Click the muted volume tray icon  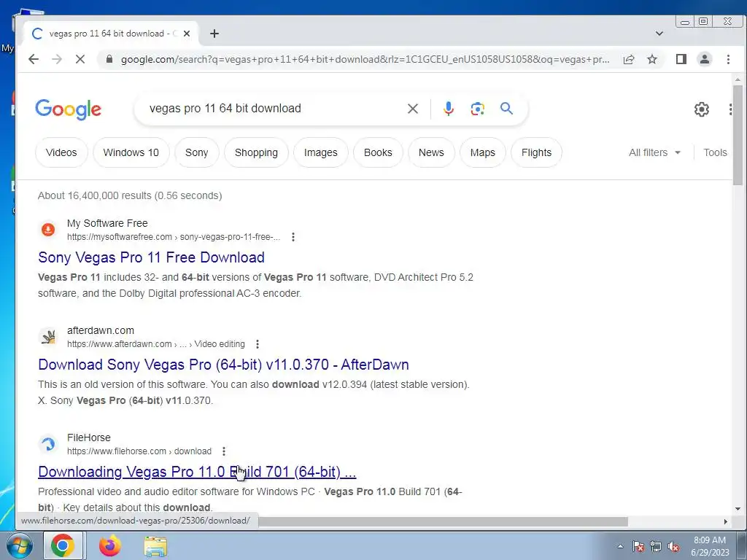pyautogui.click(x=673, y=546)
